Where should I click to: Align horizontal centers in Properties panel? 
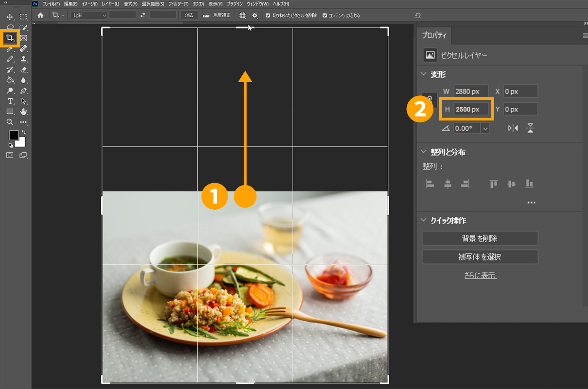pos(448,184)
